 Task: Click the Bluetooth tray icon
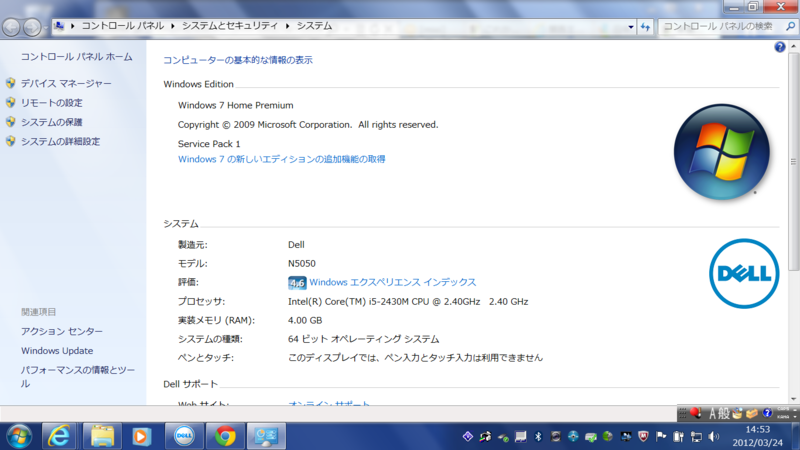pyautogui.click(x=538, y=437)
